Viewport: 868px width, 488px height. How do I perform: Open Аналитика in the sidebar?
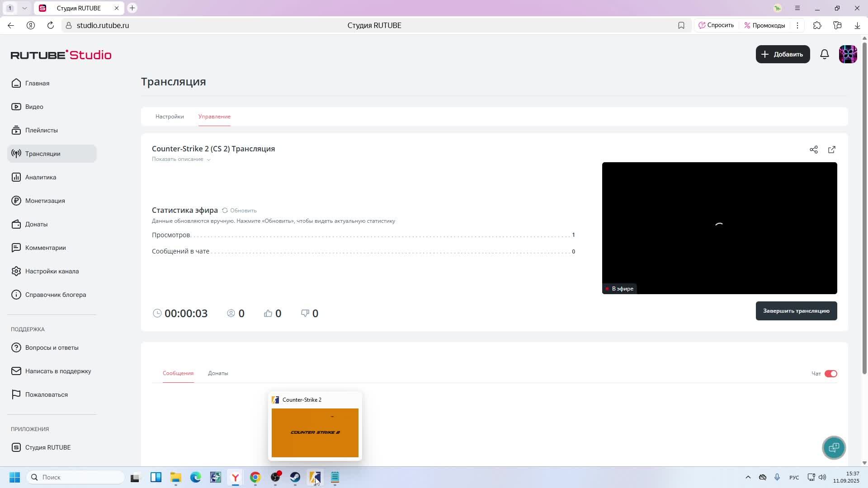(x=40, y=177)
